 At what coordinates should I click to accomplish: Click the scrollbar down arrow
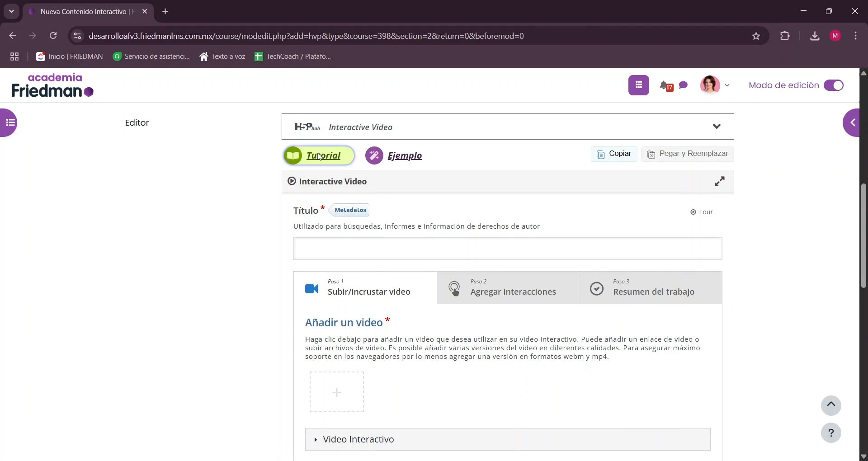click(863, 456)
